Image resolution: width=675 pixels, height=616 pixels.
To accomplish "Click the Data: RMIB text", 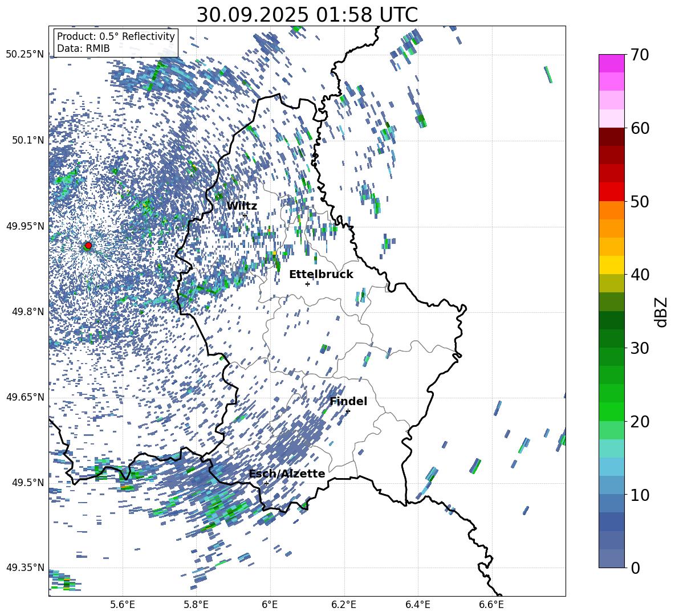I will (83, 48).
